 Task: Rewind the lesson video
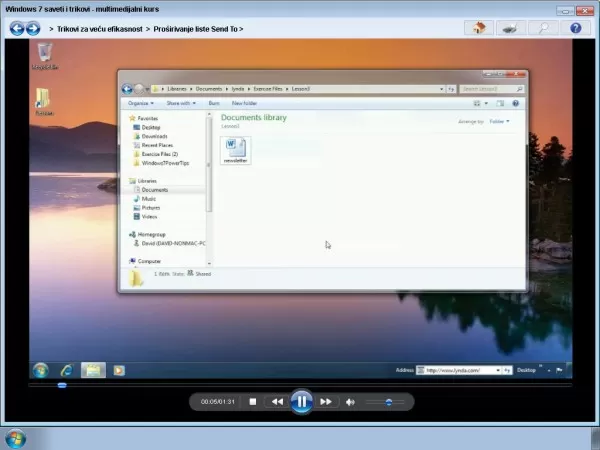click(277, 402)
